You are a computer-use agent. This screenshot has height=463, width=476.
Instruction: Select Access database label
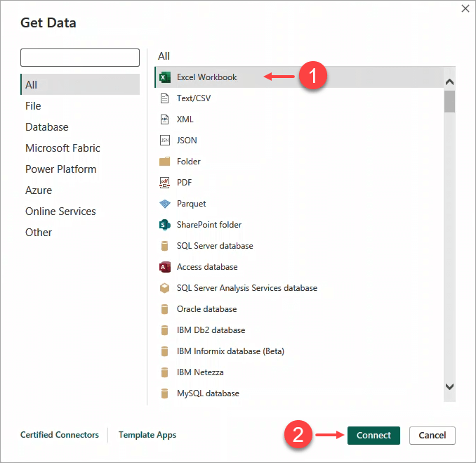click(207, 267)
